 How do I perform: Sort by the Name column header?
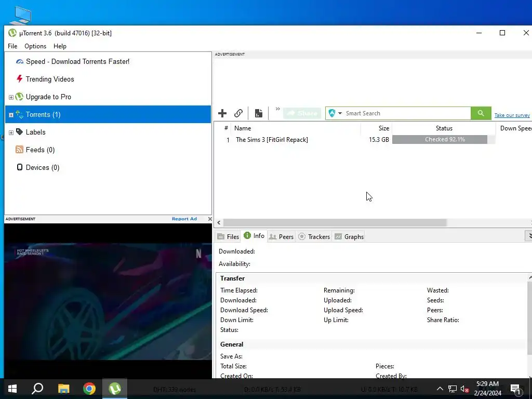click(x=296, y=128)
